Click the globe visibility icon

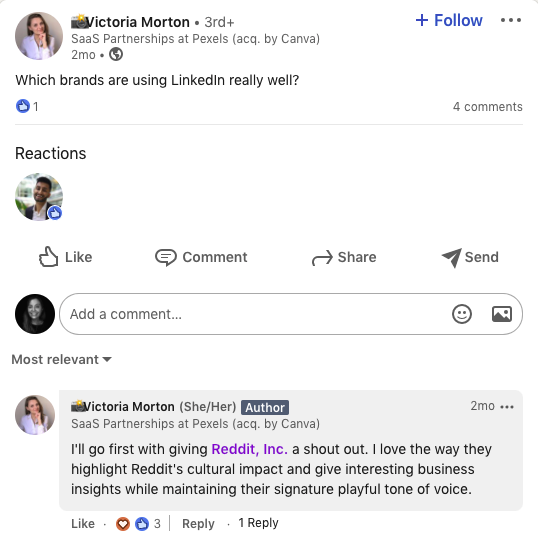116,55
